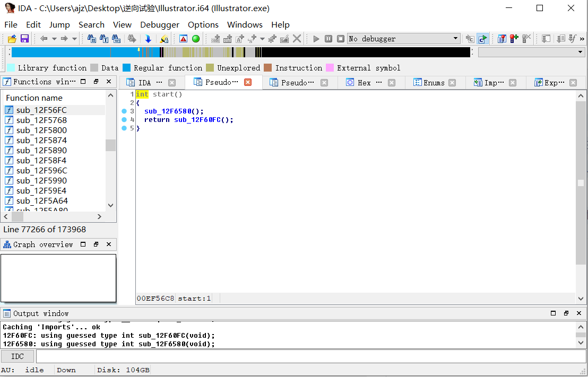Click the blue down arrow jump icon
The image size is (588, 377).
[x=148, y=39]
